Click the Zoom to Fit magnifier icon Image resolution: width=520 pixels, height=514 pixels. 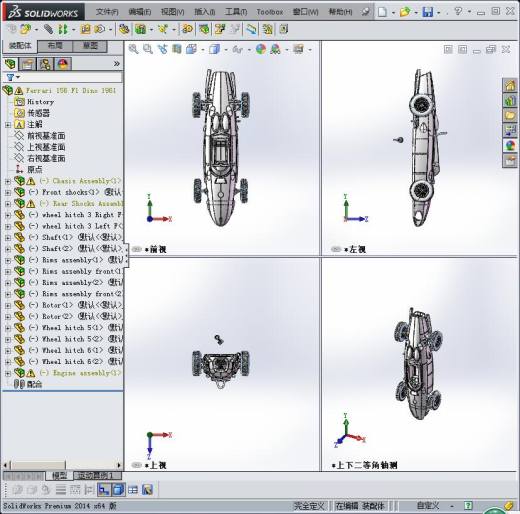tap(134, 49)
